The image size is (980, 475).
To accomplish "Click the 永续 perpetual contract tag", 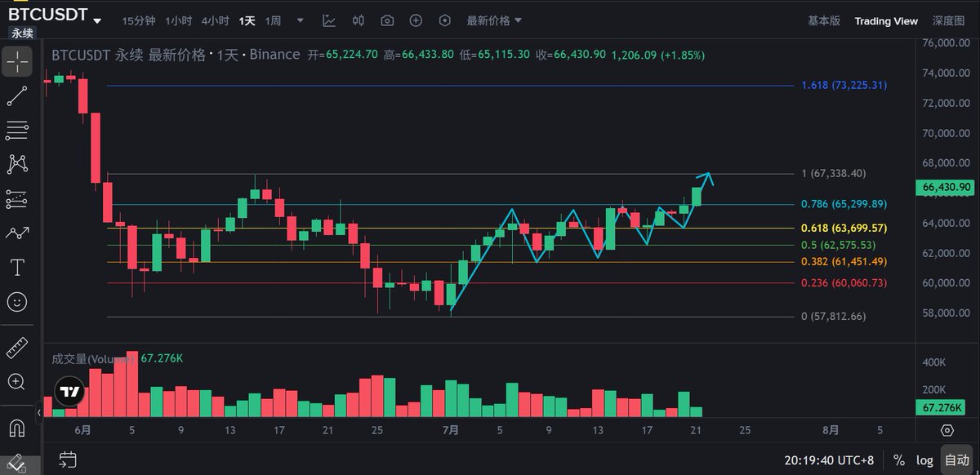I will pos(23,34).
